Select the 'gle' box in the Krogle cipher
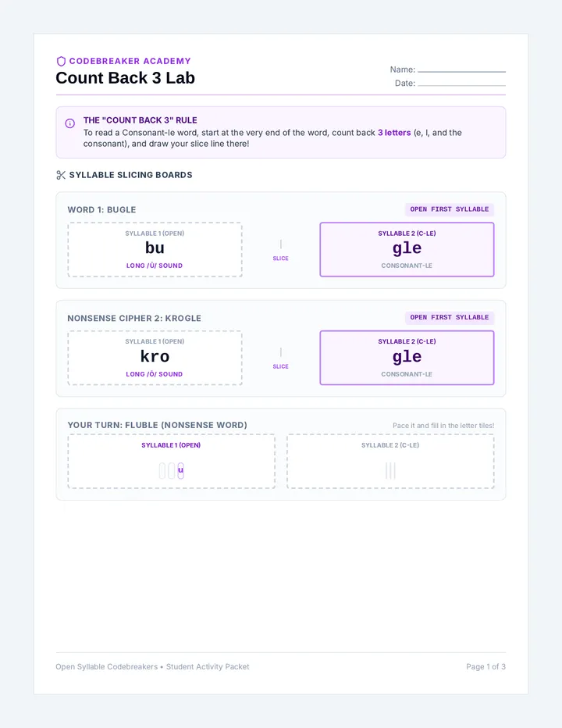 click(x=407, y=358)
